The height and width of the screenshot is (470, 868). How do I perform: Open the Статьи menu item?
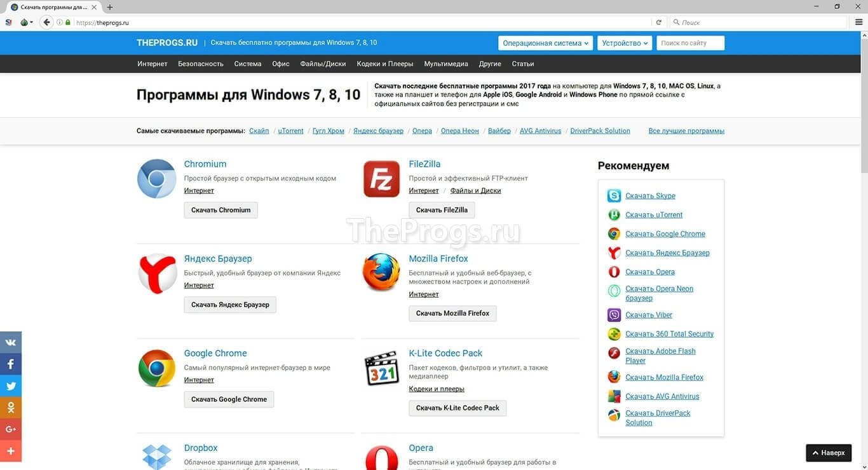pos(523,64)
